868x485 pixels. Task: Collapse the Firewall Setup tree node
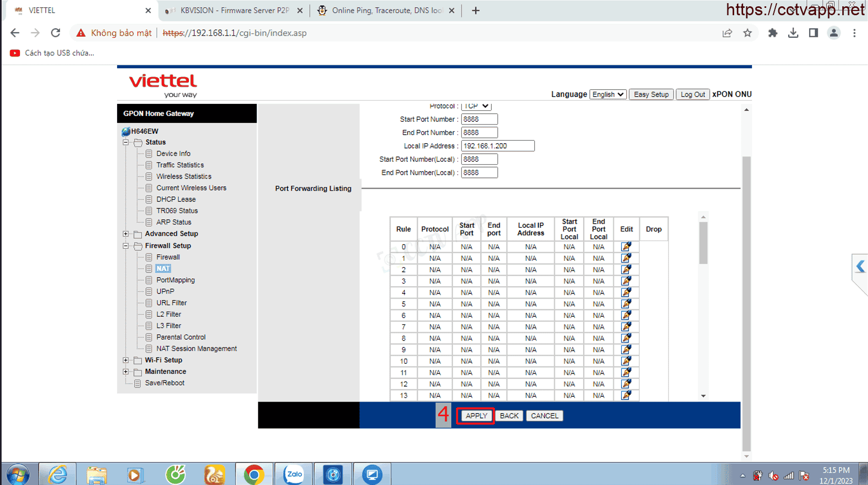click(x=126, y=246)
